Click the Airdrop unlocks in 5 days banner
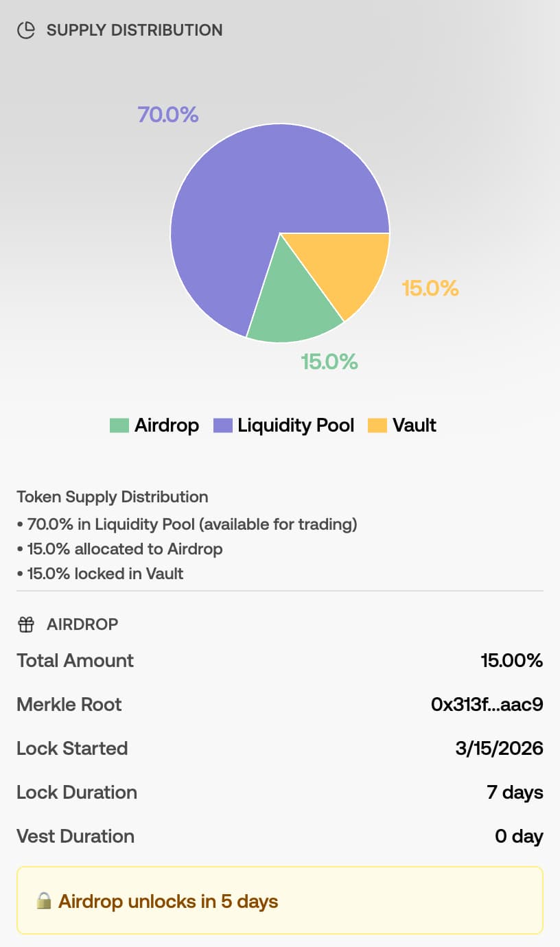 pos(279,900)
